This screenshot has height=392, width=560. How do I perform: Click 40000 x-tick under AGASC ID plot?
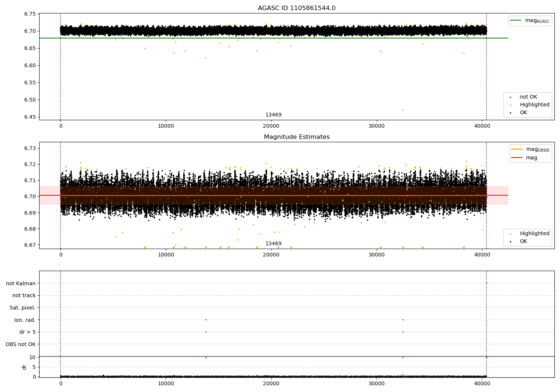coord(482,126)
